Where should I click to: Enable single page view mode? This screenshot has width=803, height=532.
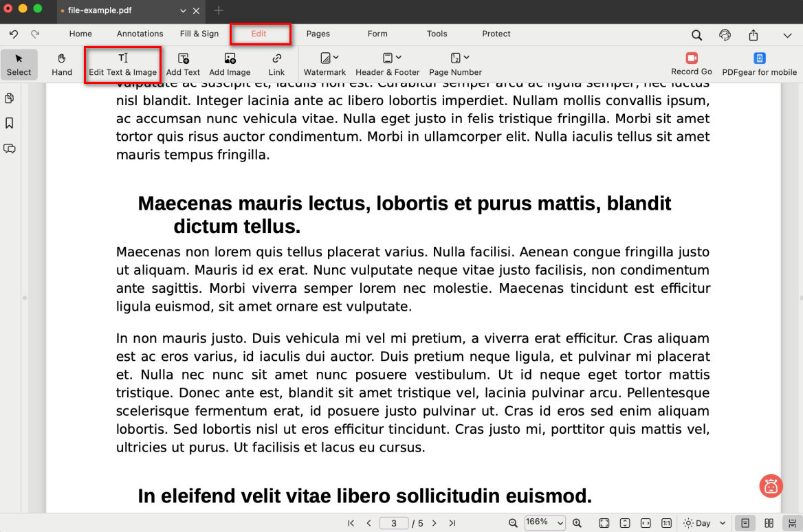(745, 523)
